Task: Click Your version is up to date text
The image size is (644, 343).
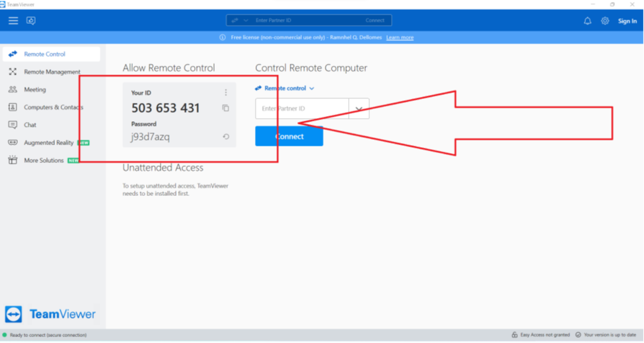Action: (x=610, y=335)
